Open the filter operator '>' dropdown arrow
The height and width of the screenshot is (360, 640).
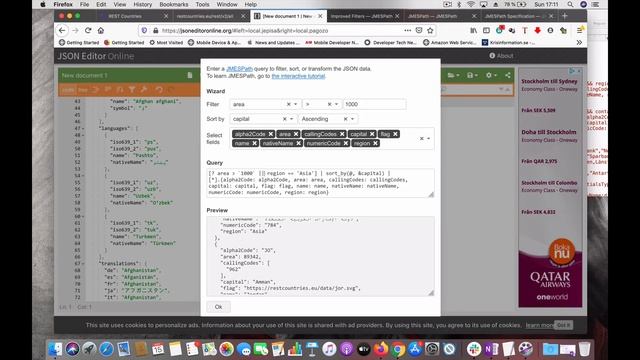point(336,104)
